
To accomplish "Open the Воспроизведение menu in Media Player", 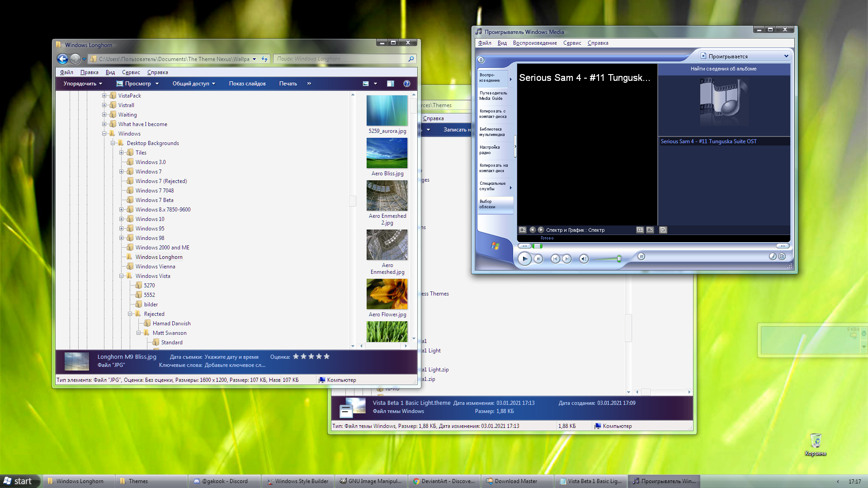I will (x=535, y=43).
